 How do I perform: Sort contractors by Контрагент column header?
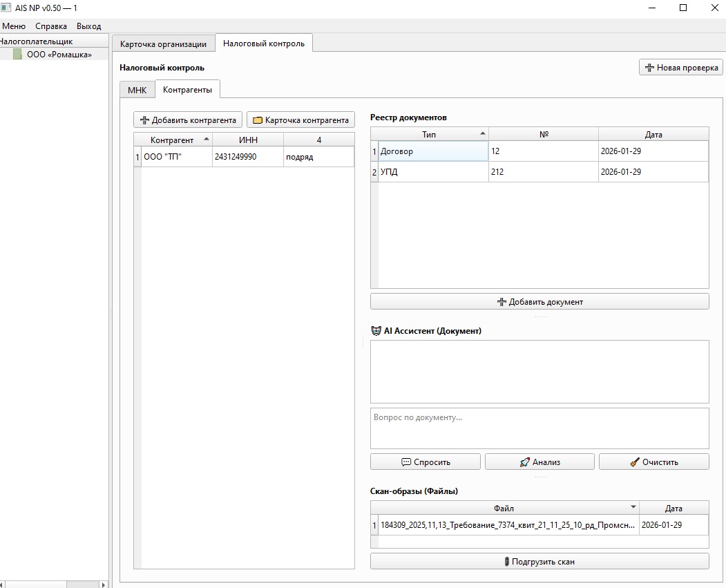click(x=172, y=140)
